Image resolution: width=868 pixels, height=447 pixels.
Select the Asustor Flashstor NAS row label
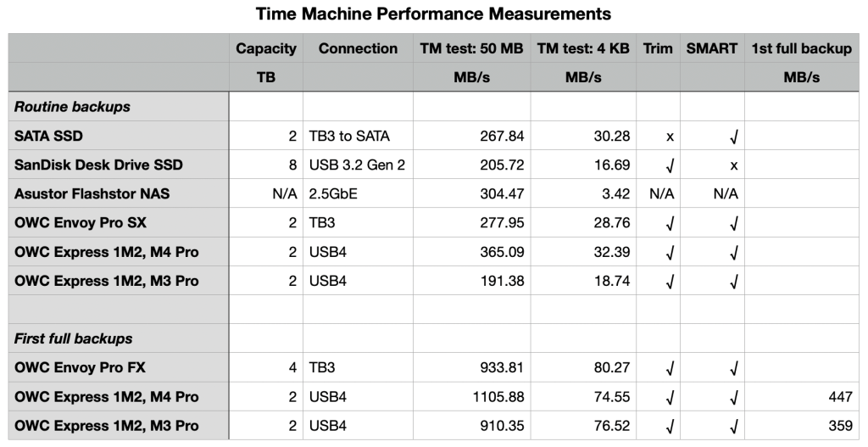[92, 193]
